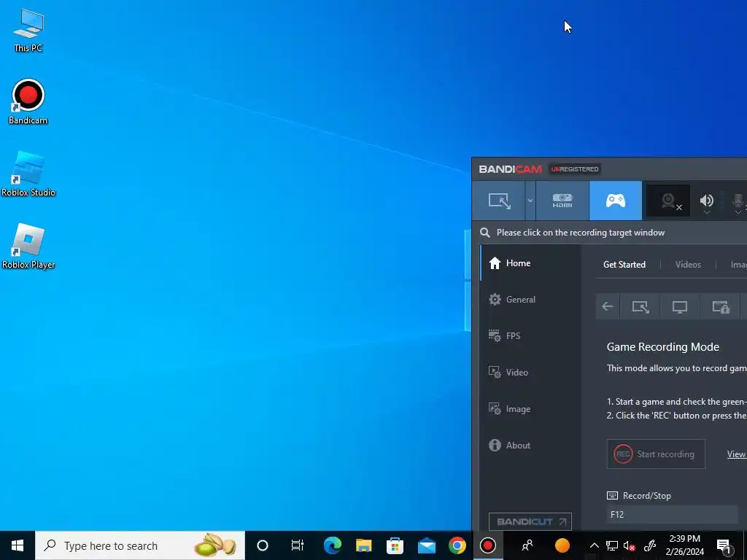Image resolution: width=747 pixels, height=560 pixels.
Task: Select rectangle-on-screen mode in Get Started
Action: coord(640,307)
